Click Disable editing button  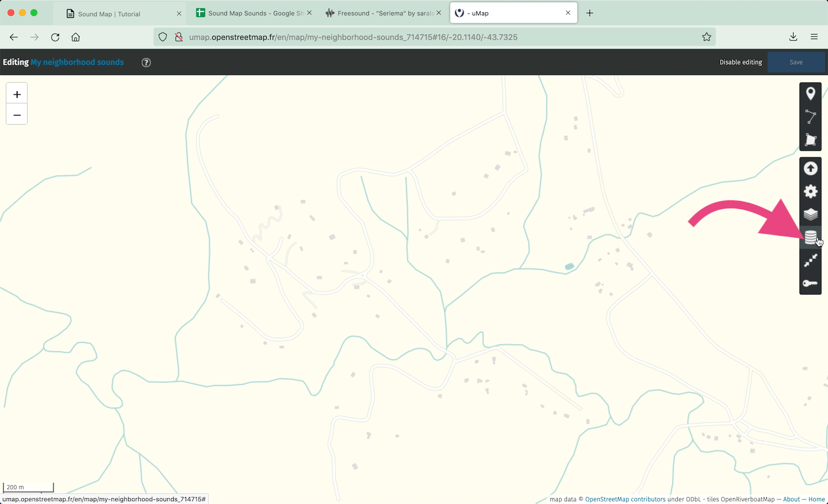tap(740, 62)
